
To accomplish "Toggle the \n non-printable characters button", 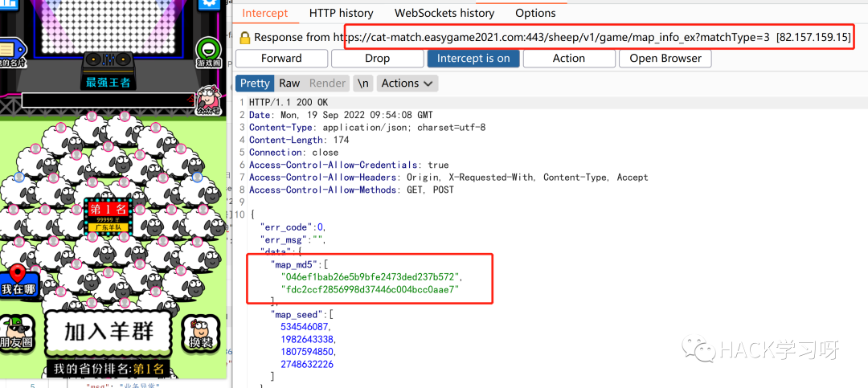I will 363,83.
